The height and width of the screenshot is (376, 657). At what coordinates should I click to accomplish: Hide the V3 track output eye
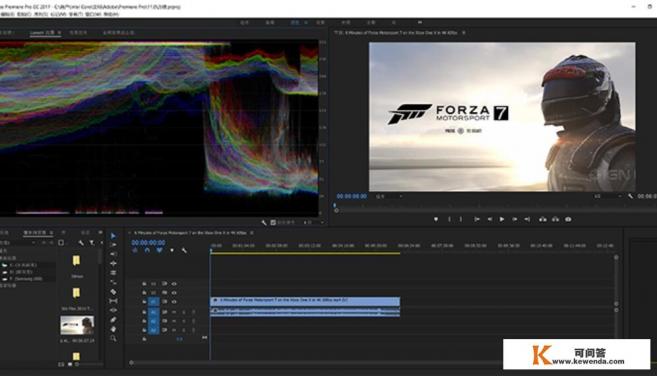174,284
